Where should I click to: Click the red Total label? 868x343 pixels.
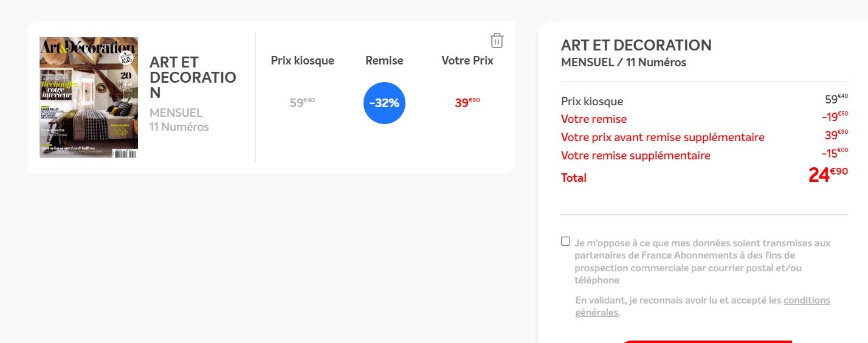pos(574,178)
